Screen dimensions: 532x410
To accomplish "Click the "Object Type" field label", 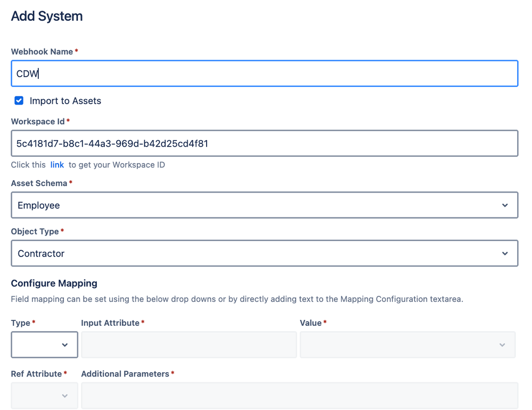I will click(x=35, y=231).
